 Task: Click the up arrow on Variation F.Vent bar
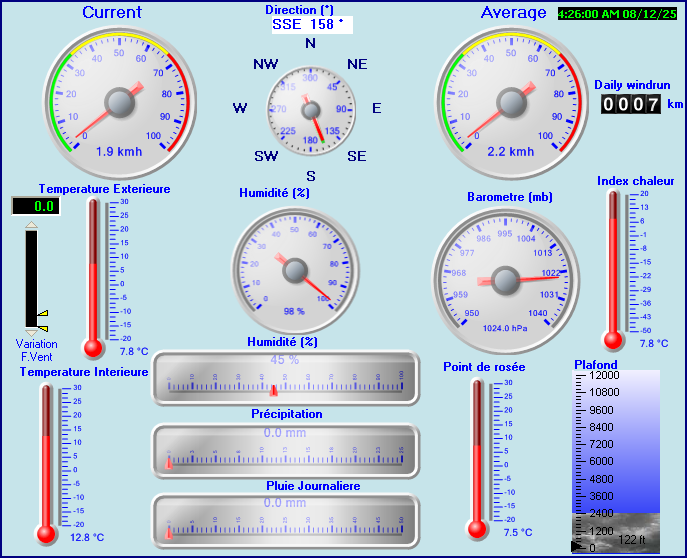pyautogui.click(x=31, y=226)
